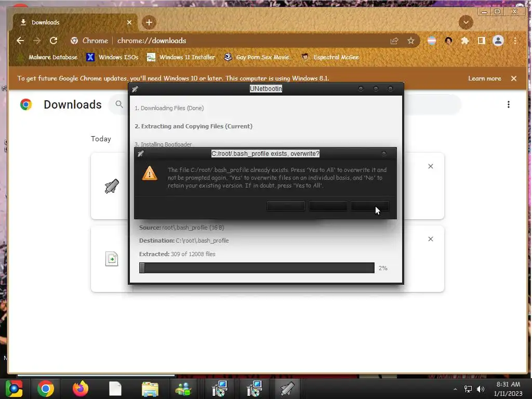The height and width of the screenshot is (399, 532).
Task: Open the striped flag extension icon
Action: coord(432,41)
